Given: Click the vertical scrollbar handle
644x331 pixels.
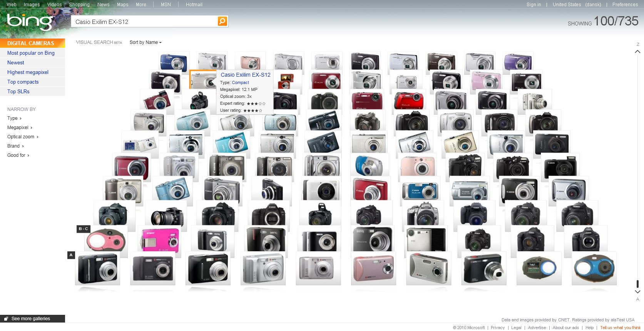Looking at the screenshot, I should [x=637, y=284].
